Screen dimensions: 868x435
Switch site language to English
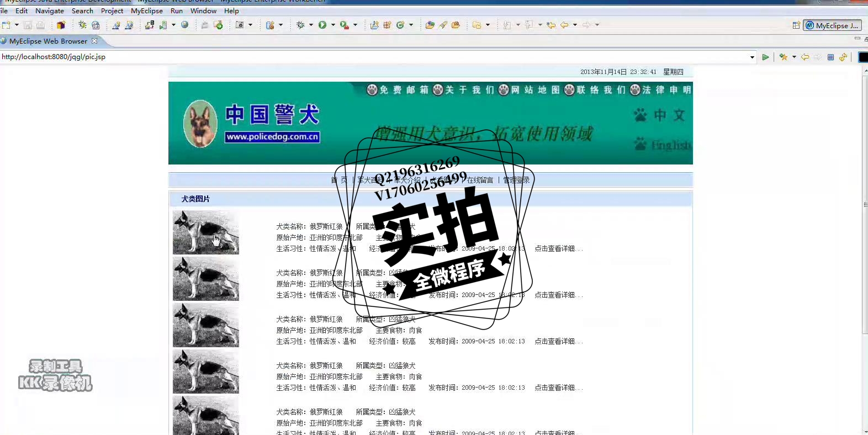coord(663,145)
